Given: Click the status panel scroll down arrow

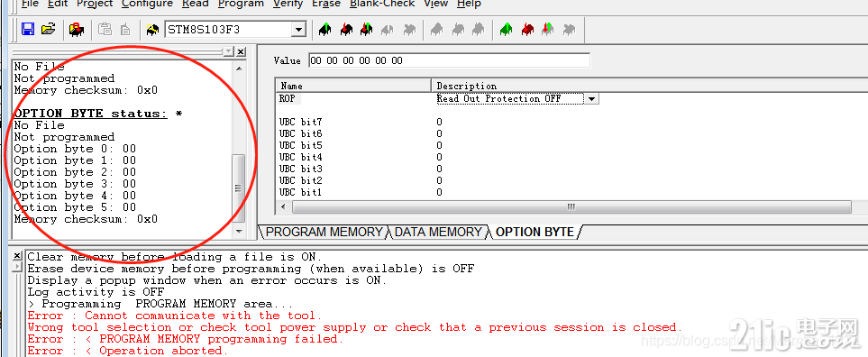Looking at the screenshot, I should coord(239,231).
